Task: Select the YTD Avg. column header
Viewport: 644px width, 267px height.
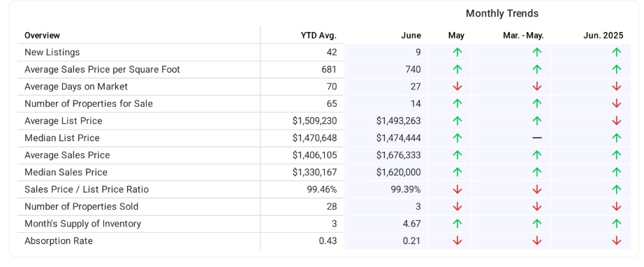Action: pyautogui.click(x=319, y=36)
